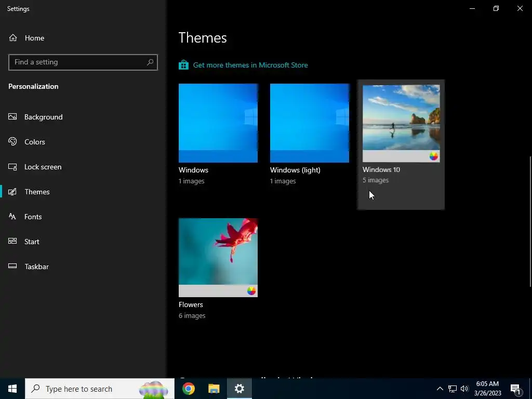Image resolution: width=532 pixels, height=399 pixels.
Task: Click the Home house icon
Action: tap(13, 37)
